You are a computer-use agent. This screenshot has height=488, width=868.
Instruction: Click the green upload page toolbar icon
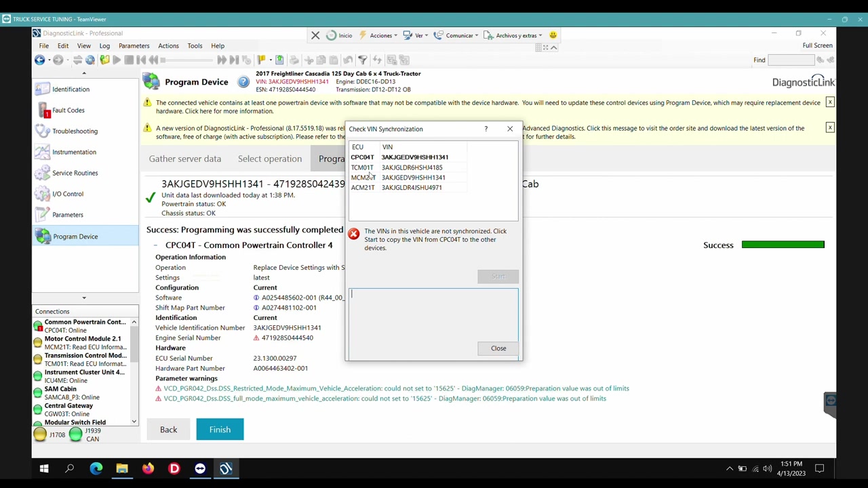(x=279, y=60)
